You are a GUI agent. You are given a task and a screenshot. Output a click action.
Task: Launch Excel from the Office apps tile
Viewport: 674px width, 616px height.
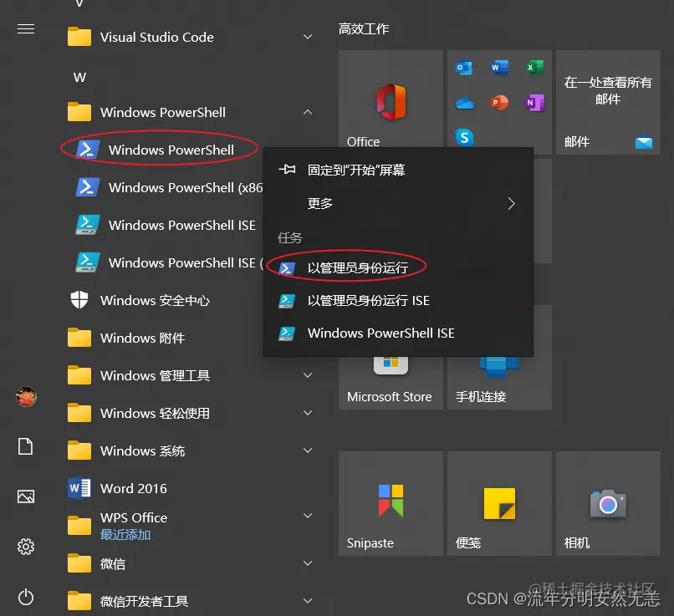click(x=534, y=68)
